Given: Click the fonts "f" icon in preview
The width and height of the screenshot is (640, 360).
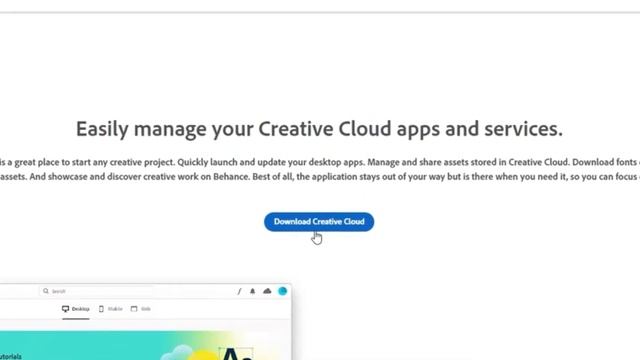Looking at the screenshot, I should click(240, 291).
